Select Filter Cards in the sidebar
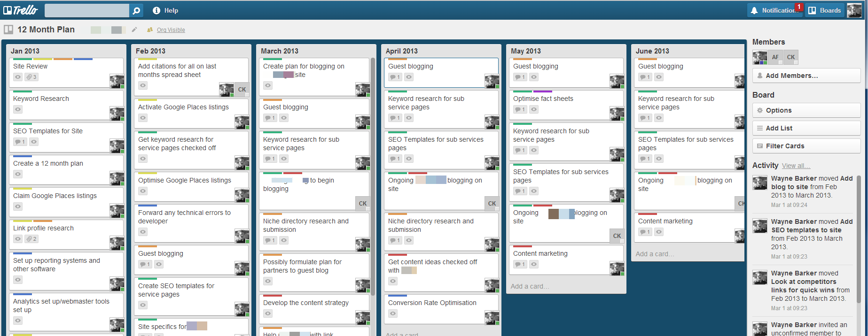Viewport: 868px width, 336px height. point(806,146)
